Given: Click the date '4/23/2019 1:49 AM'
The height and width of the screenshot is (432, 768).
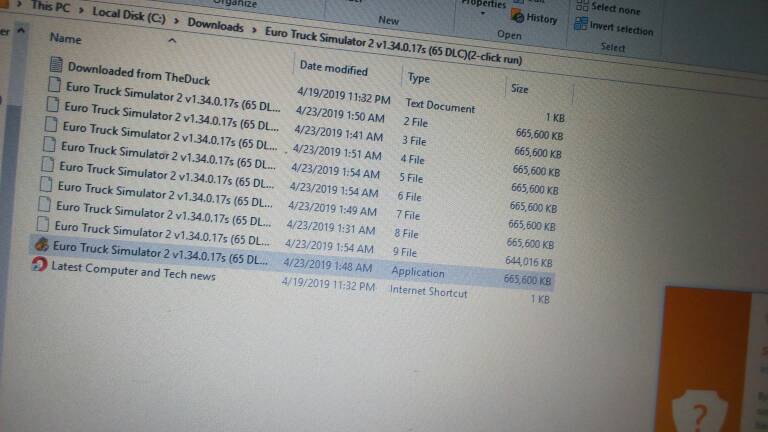Looking at the screenshot, I should pos(332,208).
